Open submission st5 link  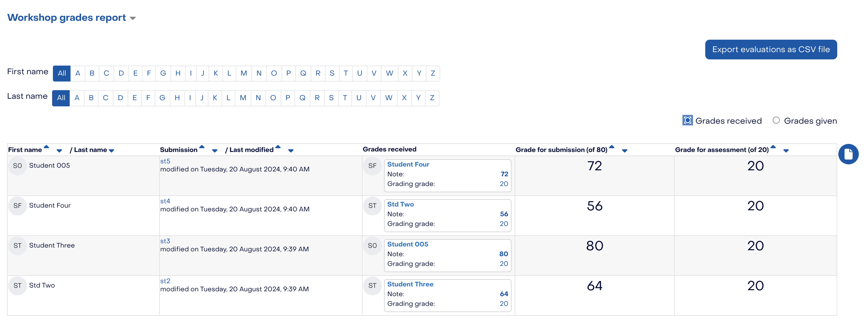(x=165, y=161)
